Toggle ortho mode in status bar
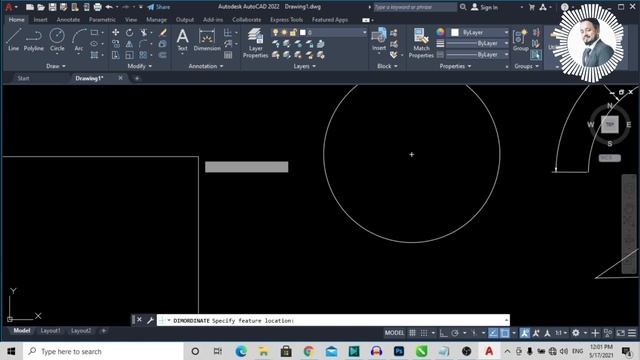Viewport: 640px width, 360px height. tap(443, 333)
